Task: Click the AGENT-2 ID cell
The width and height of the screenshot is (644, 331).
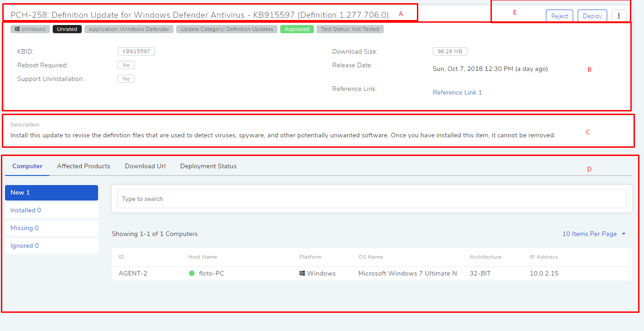Action: 133,273
